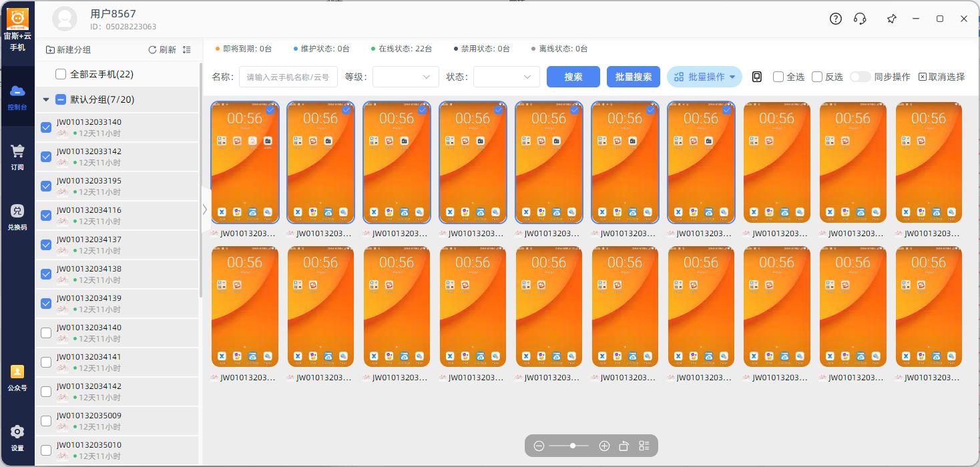Click the 批量搜索 batch search button

point(634,77)
